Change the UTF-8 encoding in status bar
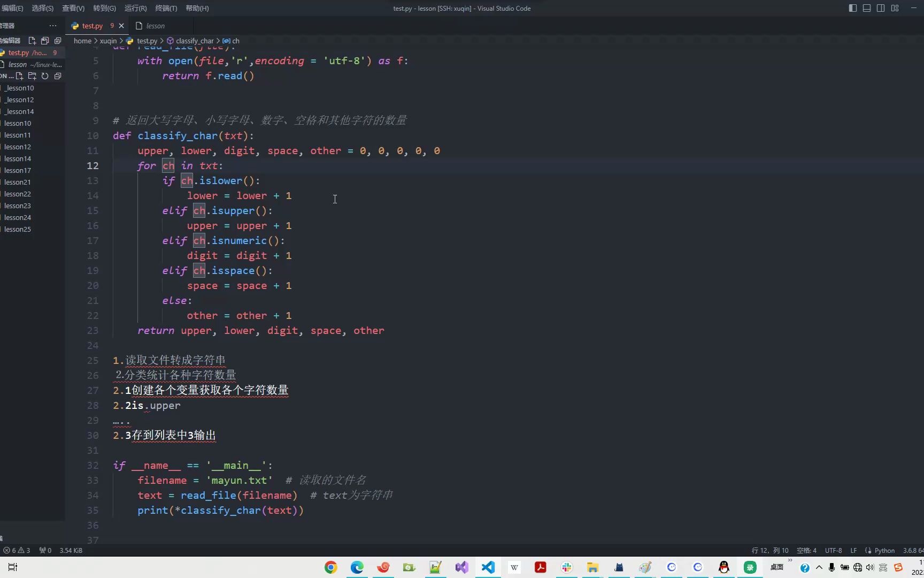 click(833, 550)
